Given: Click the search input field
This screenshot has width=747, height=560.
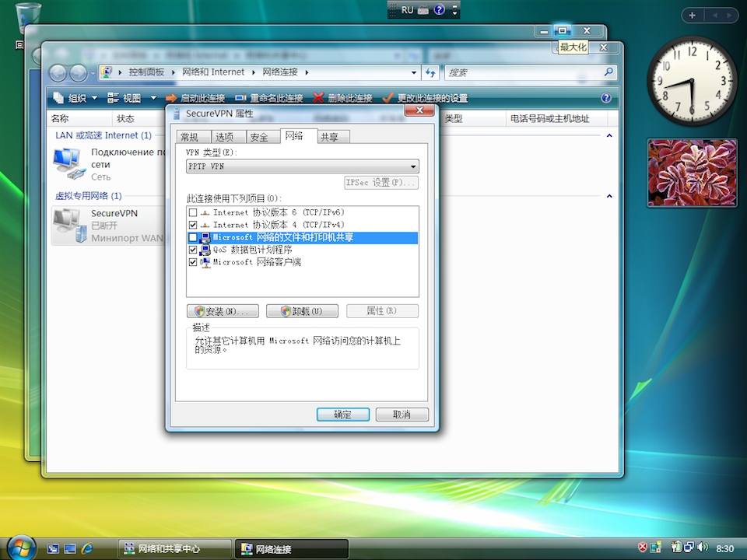Looking at the screenshot, I should pos(524,72).
